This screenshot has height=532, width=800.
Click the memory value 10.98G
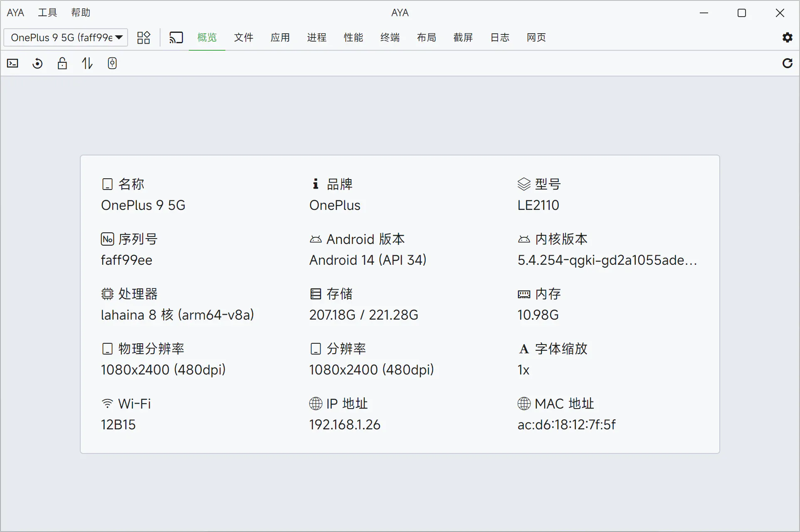pyautogui.click(x=538, y=315)
